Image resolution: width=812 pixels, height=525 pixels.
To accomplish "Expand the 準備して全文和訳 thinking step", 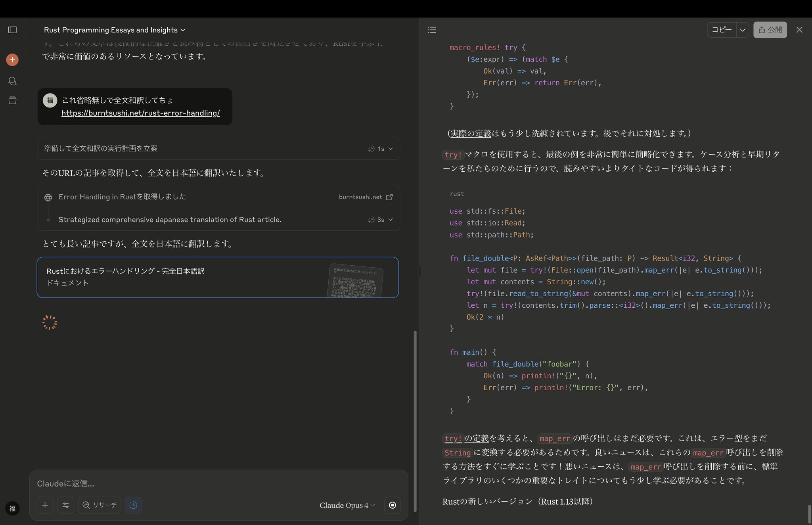I will click(218, 149).
